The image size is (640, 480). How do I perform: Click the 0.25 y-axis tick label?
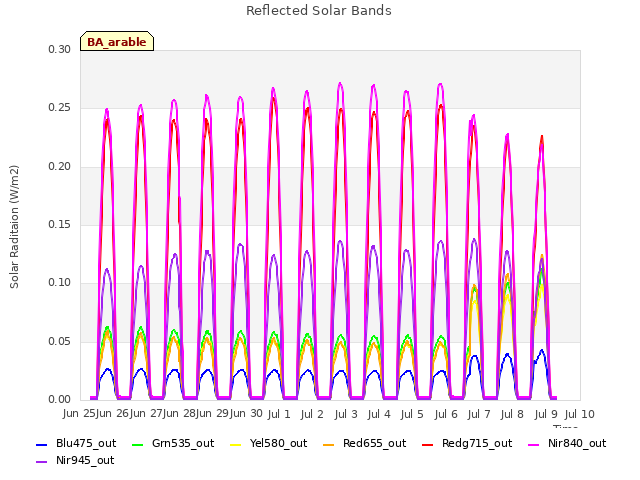coord(60,108)
